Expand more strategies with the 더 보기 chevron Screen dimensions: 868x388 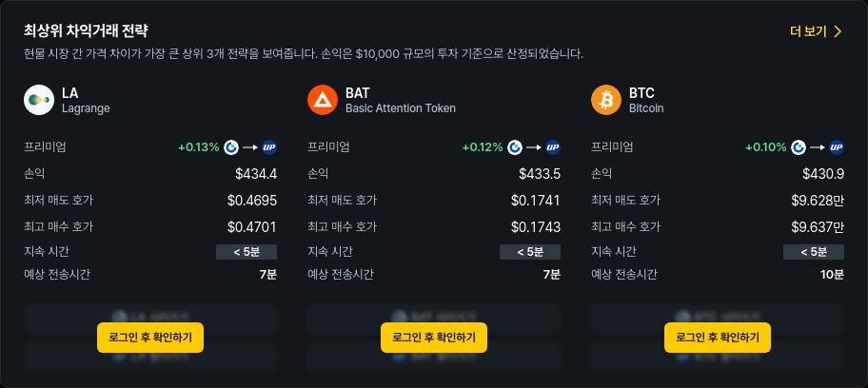[x=838, y=31]
